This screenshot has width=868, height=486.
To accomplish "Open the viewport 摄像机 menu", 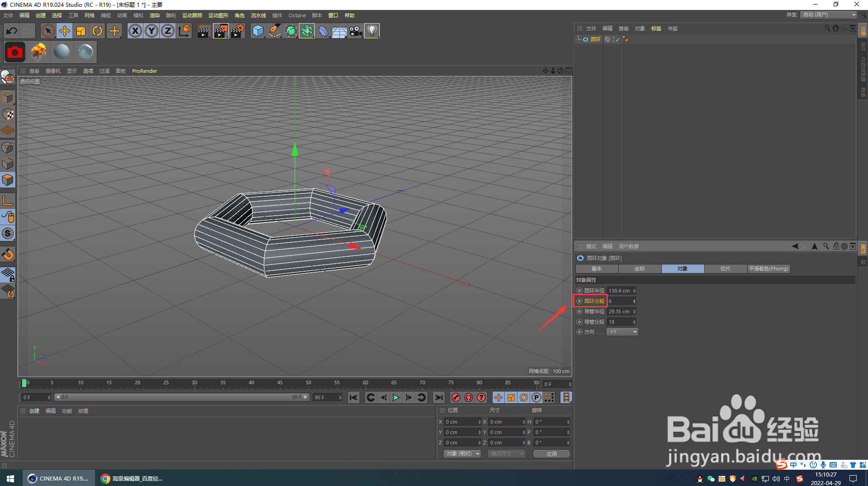I will (x=53, y=71).
